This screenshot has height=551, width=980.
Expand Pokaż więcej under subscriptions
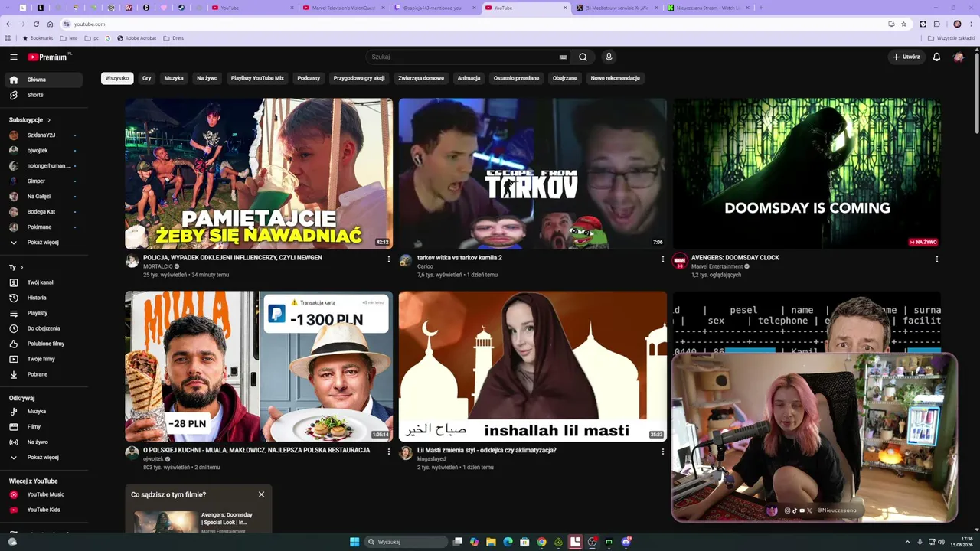(44, 243)
